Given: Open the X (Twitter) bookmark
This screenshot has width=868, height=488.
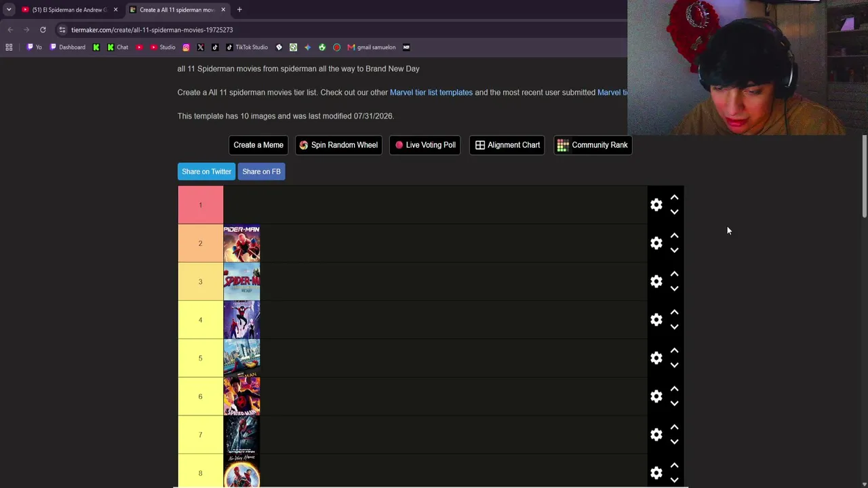Looking at the screenshot, I should [x=201, y=47].
